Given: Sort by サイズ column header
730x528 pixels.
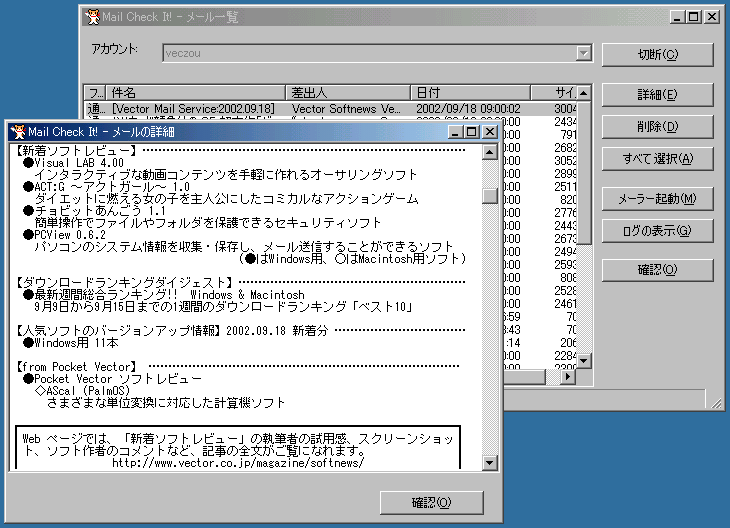Looking at the screenshot, I should pyautogui.click(x=554, y=93).
